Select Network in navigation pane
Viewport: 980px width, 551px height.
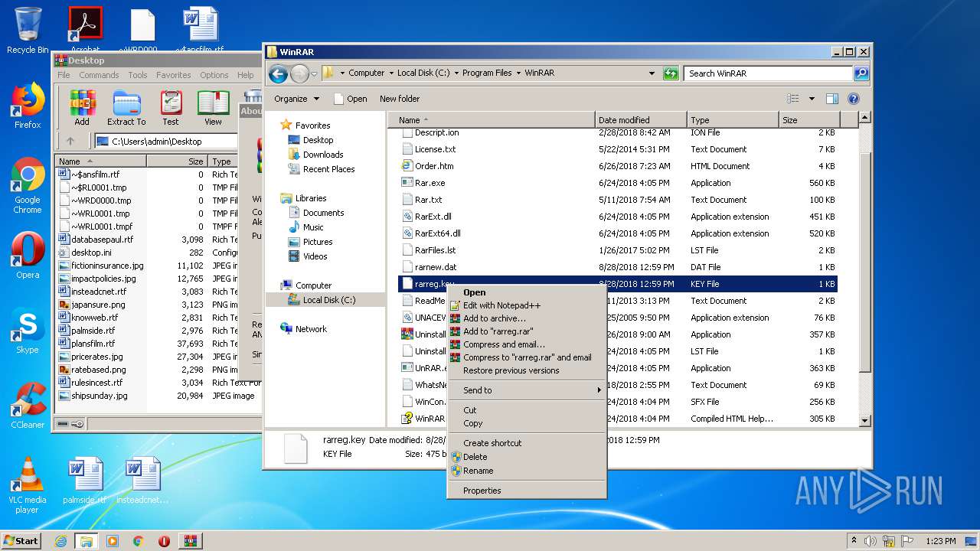[x=310, y=329]
